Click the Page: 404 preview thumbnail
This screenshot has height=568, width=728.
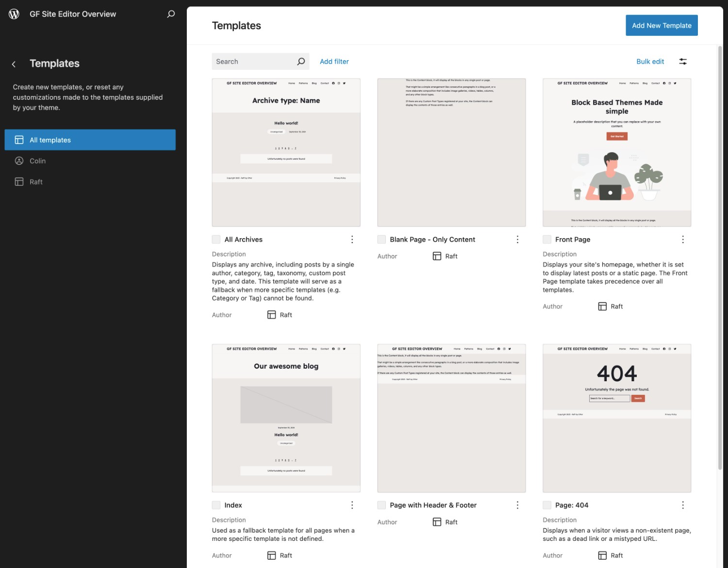pos(617,418)
